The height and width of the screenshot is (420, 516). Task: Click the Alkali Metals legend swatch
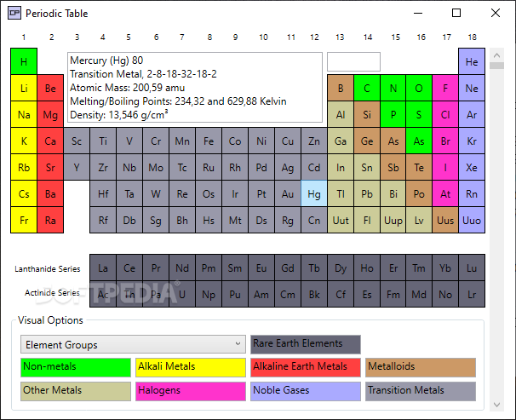[x=191, y=367]
